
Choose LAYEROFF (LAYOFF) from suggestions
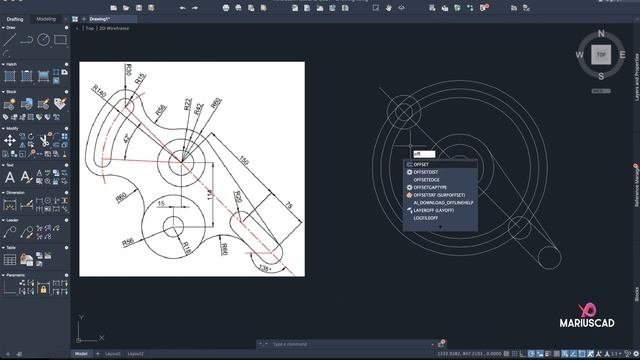tap(440, 210)
